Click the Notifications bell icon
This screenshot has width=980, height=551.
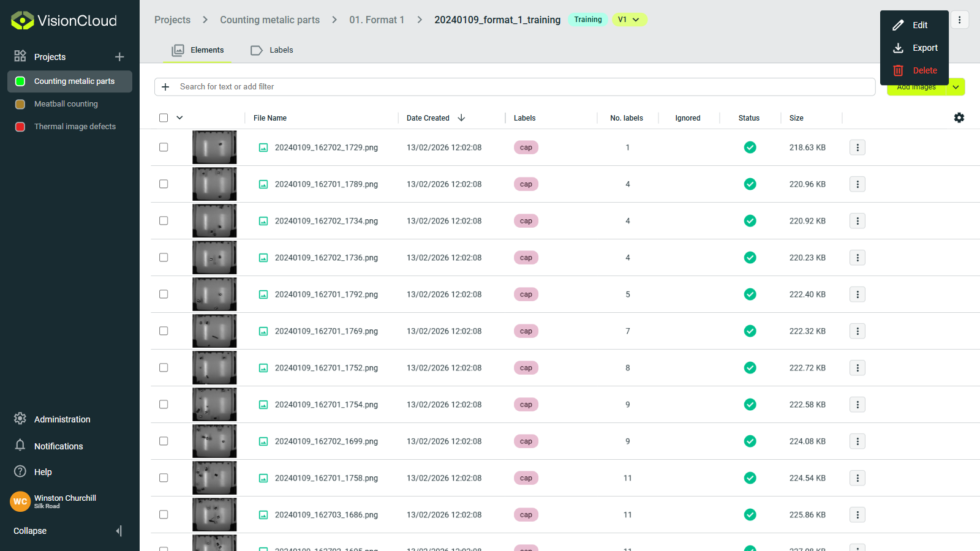[x=20, y=446]
